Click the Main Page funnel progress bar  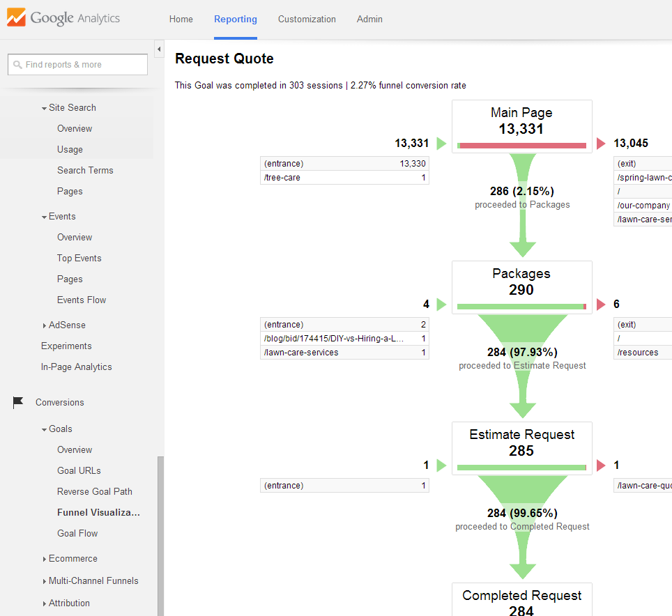tap(521, 146)
